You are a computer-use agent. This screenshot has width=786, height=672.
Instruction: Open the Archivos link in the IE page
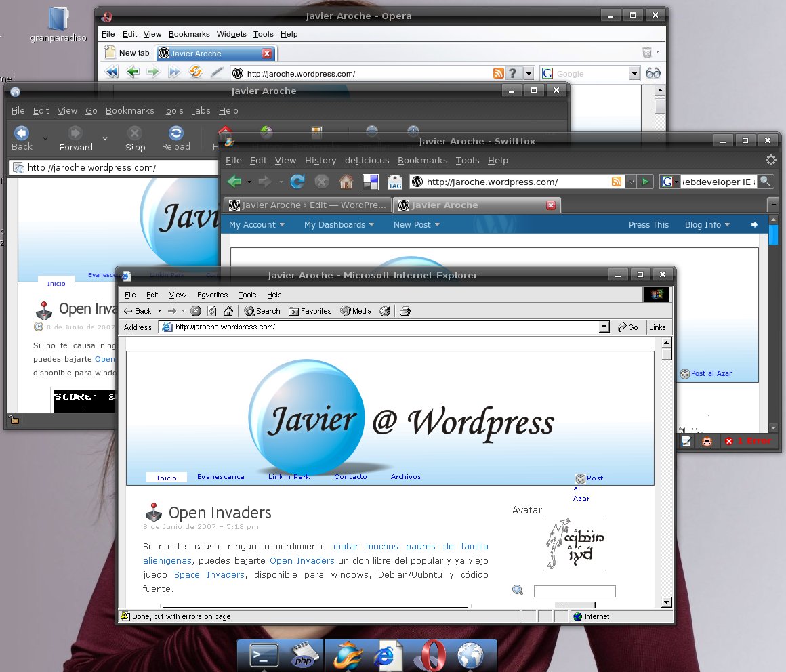point(406,476)
